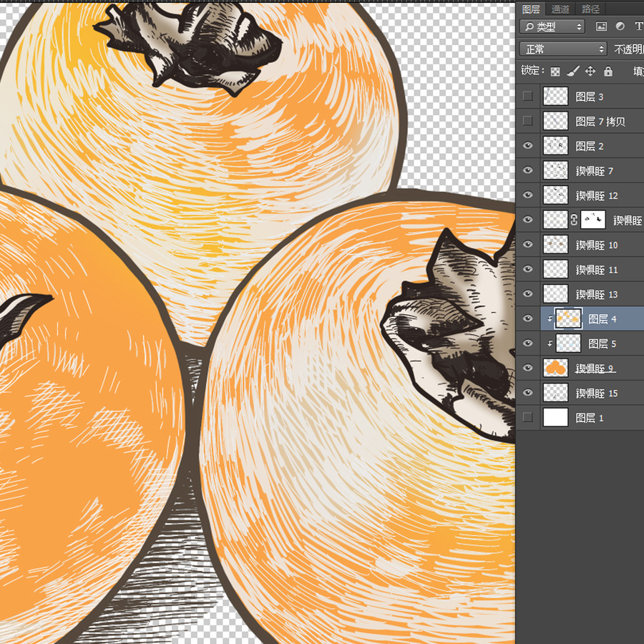This screenshot has width=644, height=644.
Task: Hide layer 鍥惧眰 9 via eye icon
Action: click(x=528, y=368)
